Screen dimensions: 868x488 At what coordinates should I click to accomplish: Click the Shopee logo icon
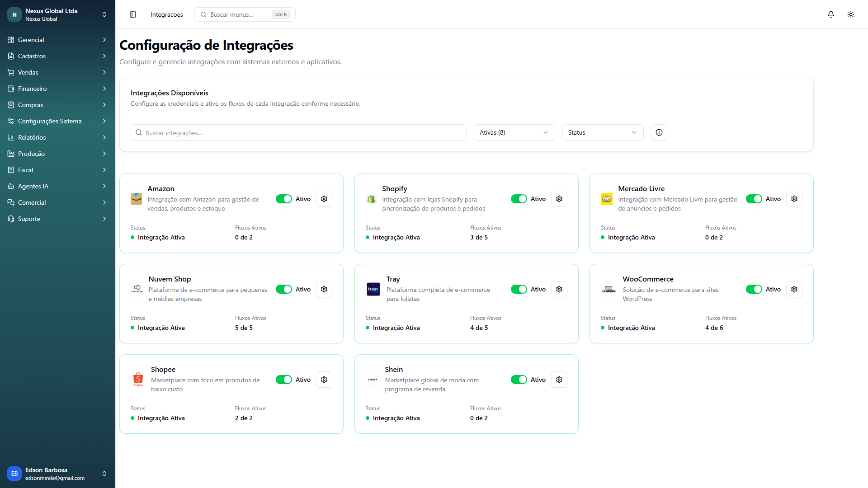click(x=138, y=380)
